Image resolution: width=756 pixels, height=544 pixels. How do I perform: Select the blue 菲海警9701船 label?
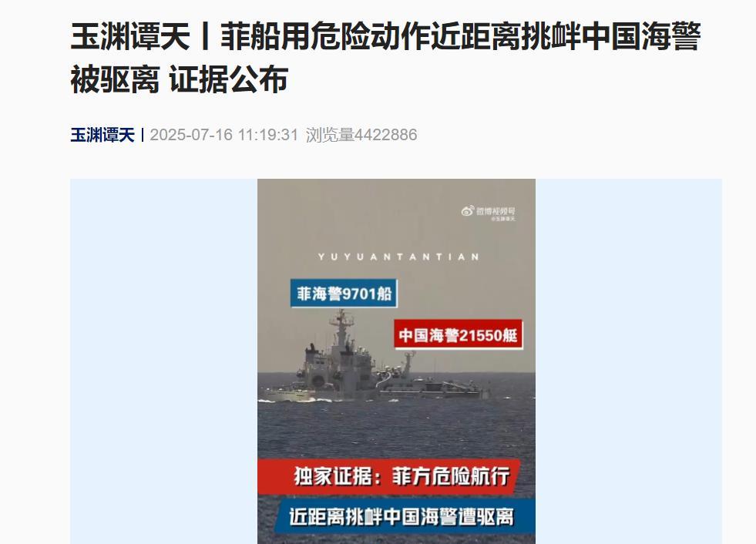point(344,294)
